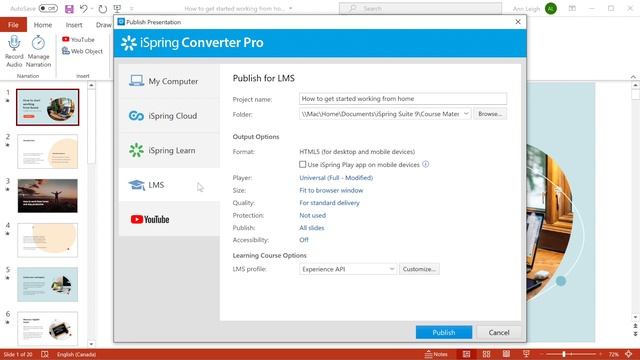Start slideshow from quick access toolbar
The height and width of the screenshot is (360, 640).
click(x=117, y=9)
